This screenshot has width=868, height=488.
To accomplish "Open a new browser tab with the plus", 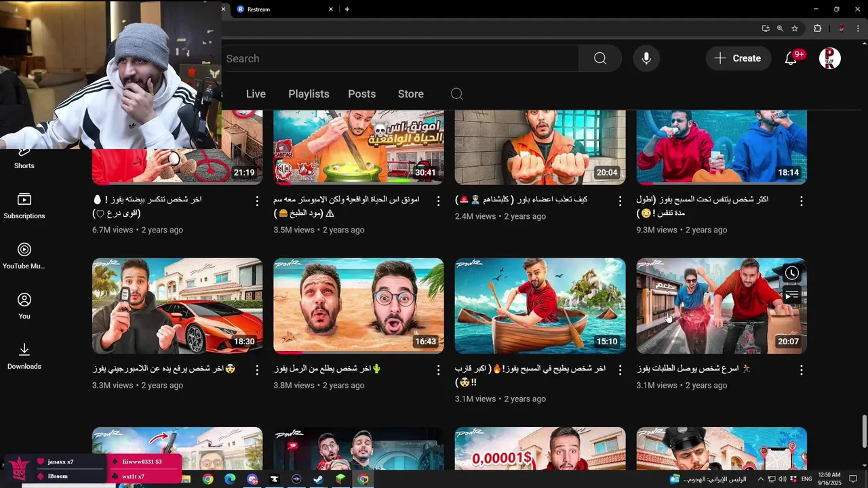I will [x=347, y=9].
